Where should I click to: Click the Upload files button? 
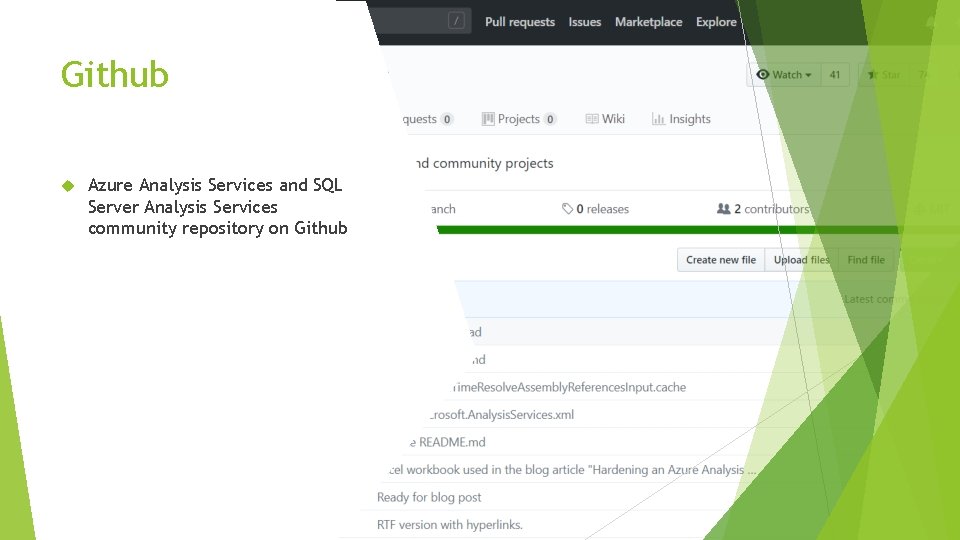(x=801, y=260)
